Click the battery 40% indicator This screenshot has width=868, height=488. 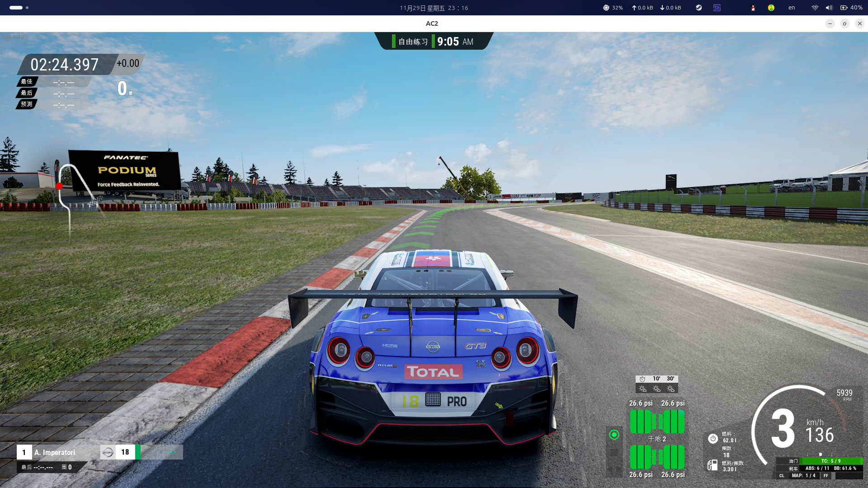coord(851,8)
